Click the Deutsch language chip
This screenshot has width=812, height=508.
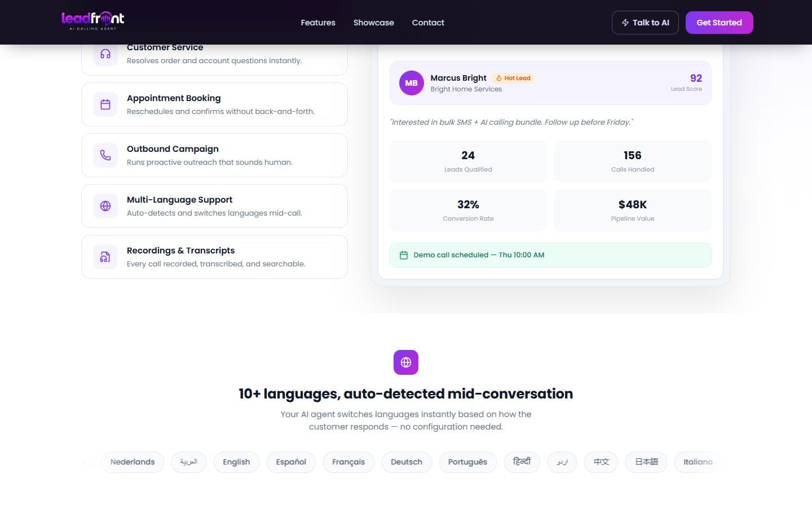407,462
